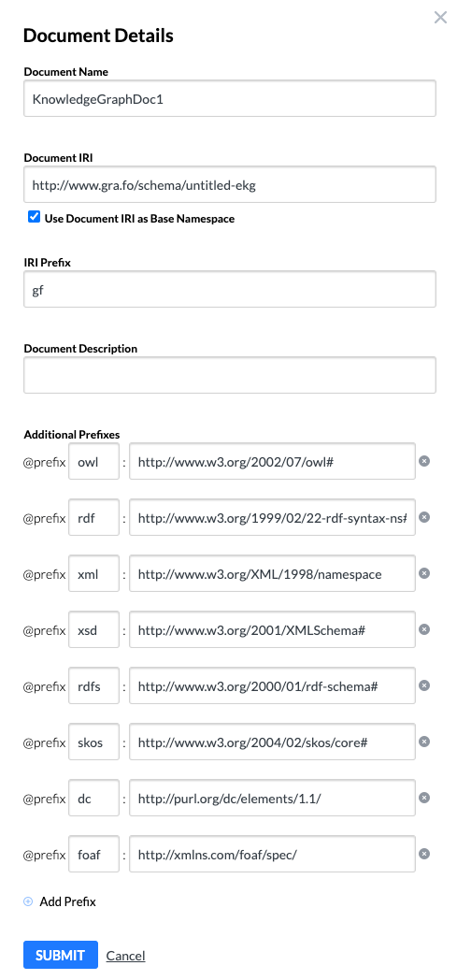The width and height of the screenshot is (457, 980).
Task: Cancel editing document details
Action: coord(125,956)
